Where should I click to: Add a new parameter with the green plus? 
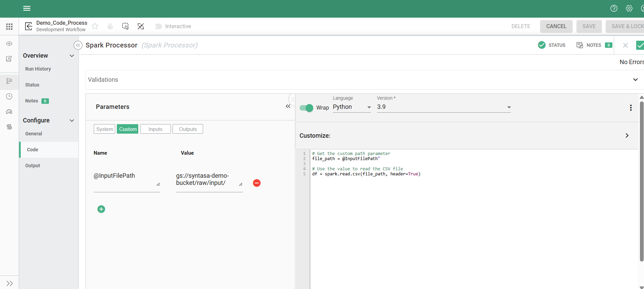101,209
